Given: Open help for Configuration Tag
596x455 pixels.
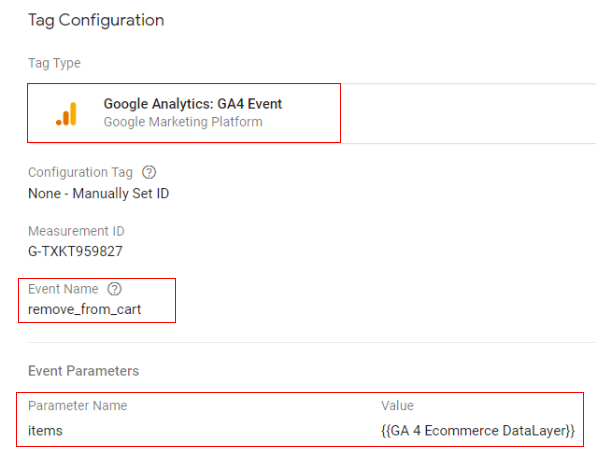Looking at the screenshot, I should 149,172.
